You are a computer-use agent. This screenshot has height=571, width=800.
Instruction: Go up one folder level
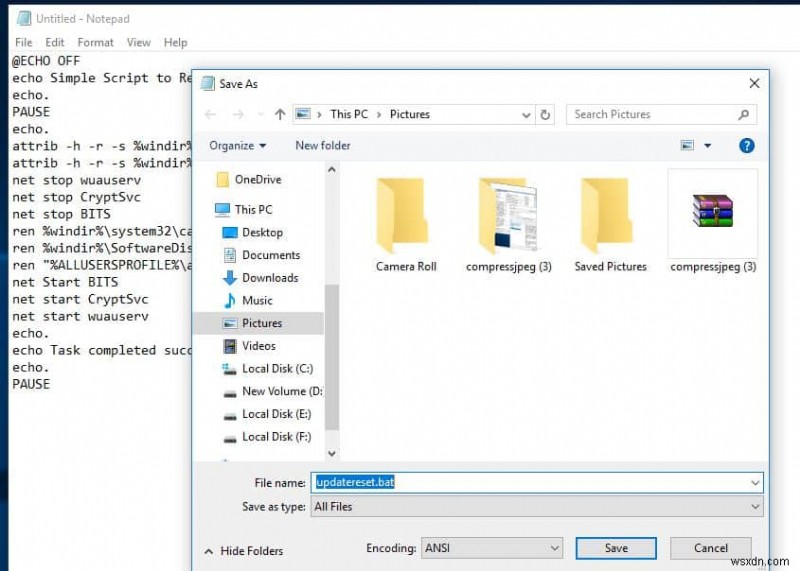(280, 114)
